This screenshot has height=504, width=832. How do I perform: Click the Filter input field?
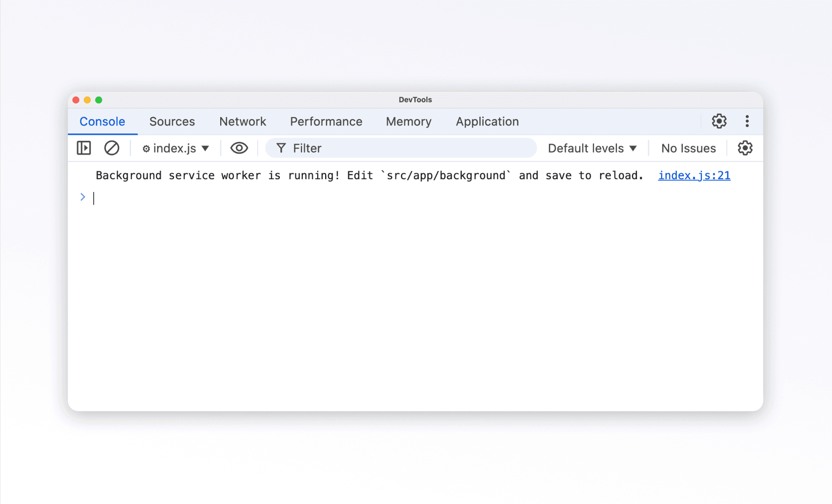[401, 148]
